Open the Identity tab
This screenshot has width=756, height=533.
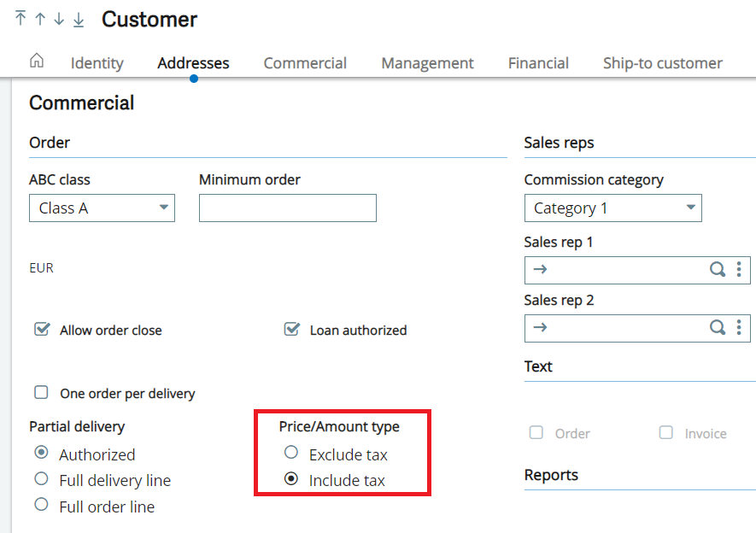pos(97,63)
